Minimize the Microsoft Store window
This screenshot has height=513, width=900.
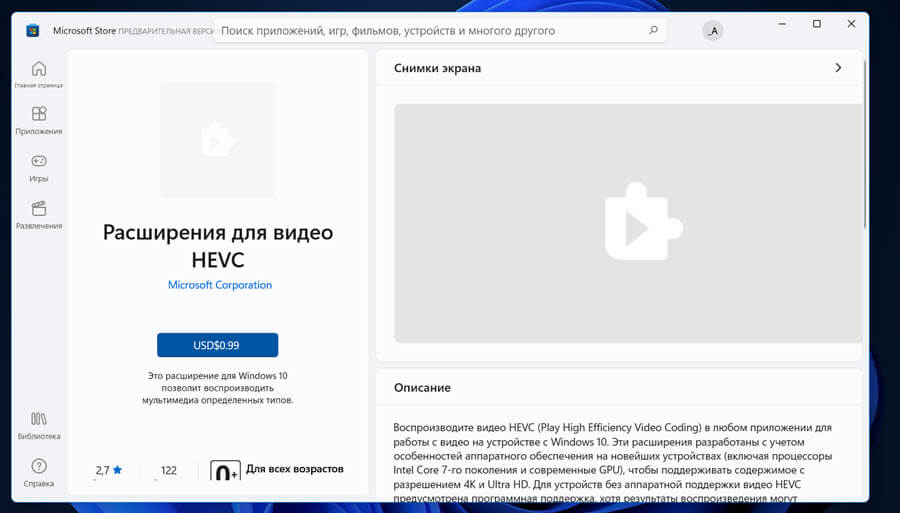click(782, 24)
